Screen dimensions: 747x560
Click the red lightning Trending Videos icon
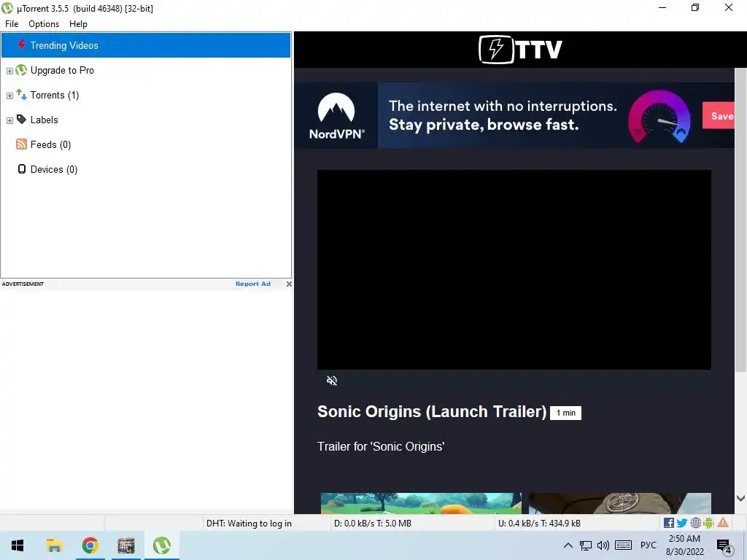point(21,44)
